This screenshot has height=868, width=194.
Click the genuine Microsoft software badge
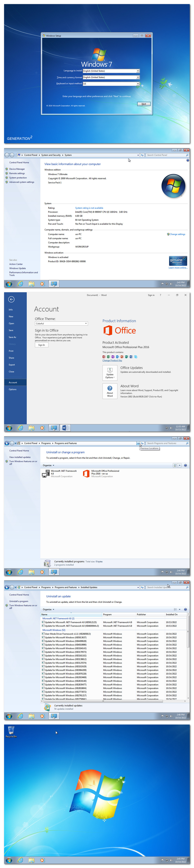tap(178, 261)
